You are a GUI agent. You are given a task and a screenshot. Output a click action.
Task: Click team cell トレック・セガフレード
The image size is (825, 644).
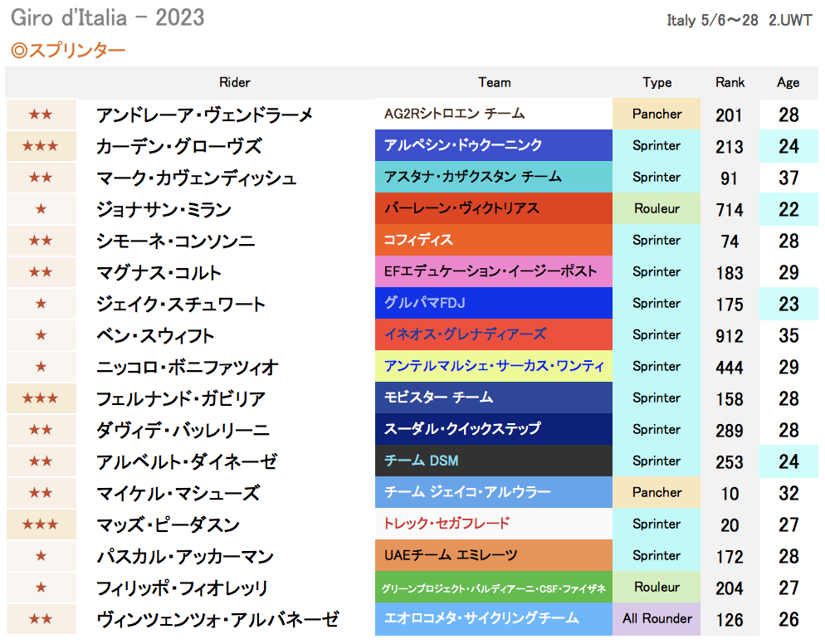(x=494, y=524)
